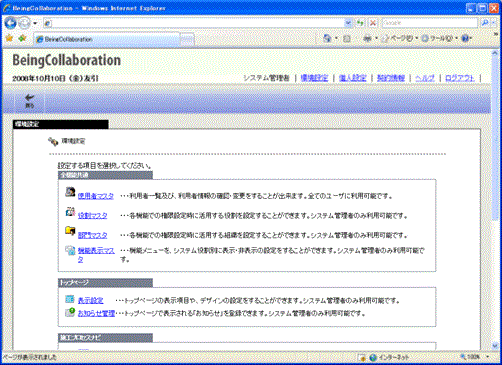Click the 使用者マスタ user icon
Viewport: 502px width, 365px height.
[x=70, y=192]
